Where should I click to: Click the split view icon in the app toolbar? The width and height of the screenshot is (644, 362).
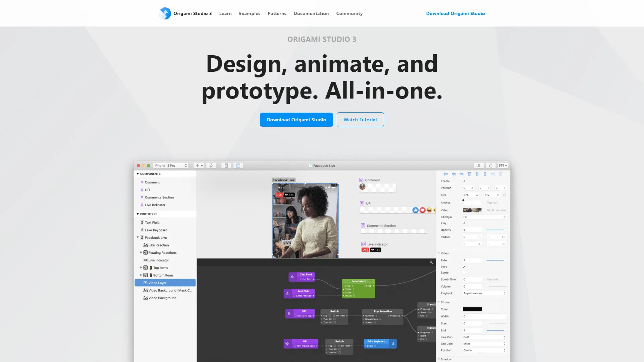click(479, 166)
